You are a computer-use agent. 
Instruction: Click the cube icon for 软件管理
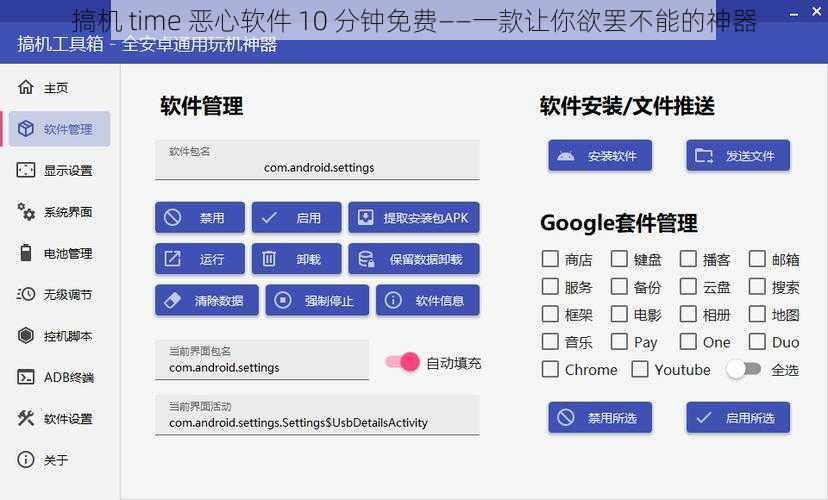tap(25, 128)
